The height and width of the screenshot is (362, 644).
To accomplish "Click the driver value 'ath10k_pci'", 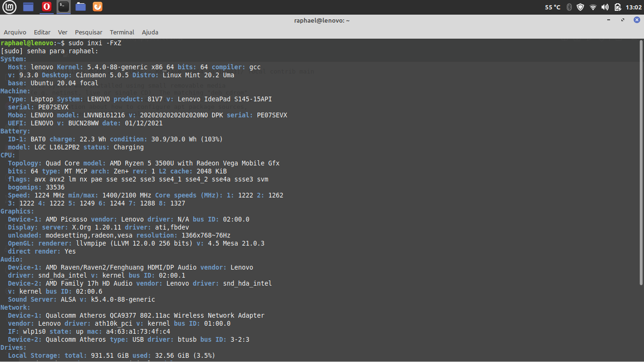I will [x=114, y=323].
